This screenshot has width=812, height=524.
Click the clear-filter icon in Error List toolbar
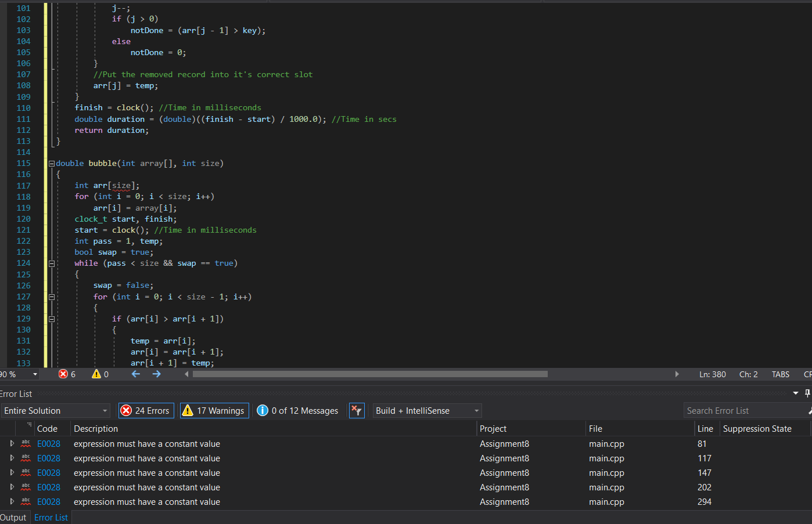357,411
